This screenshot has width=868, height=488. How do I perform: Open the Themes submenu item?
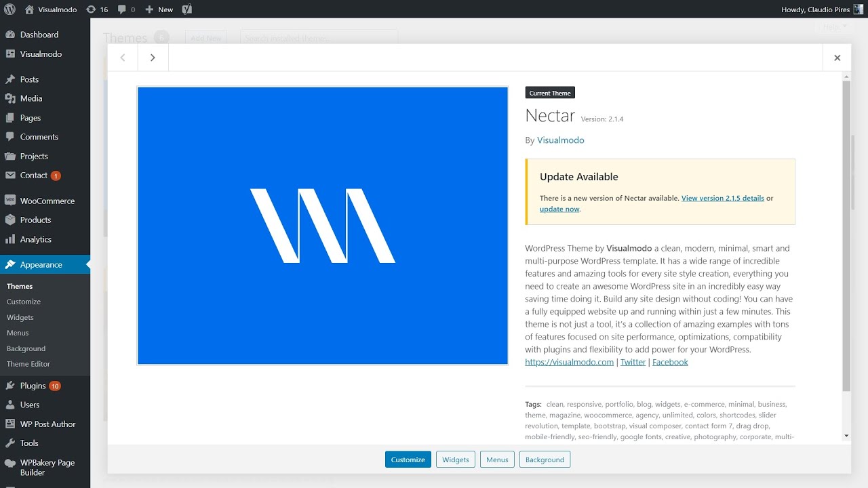(20, 286)
